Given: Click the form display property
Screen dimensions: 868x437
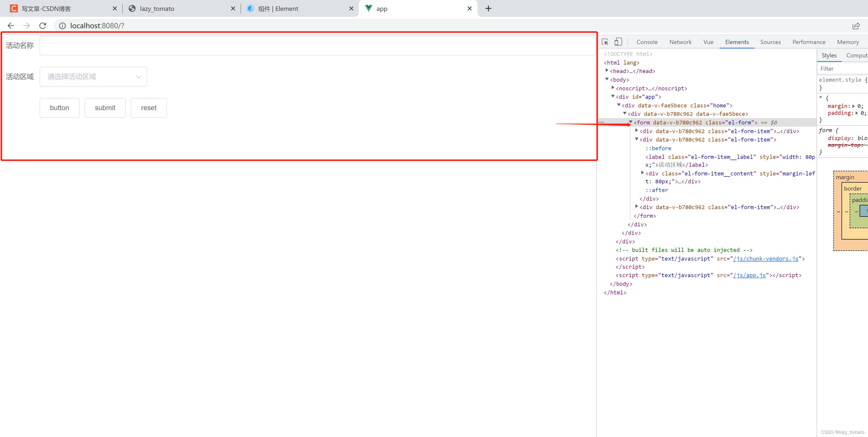Looking at the screenshot, I should click(847, 138).
